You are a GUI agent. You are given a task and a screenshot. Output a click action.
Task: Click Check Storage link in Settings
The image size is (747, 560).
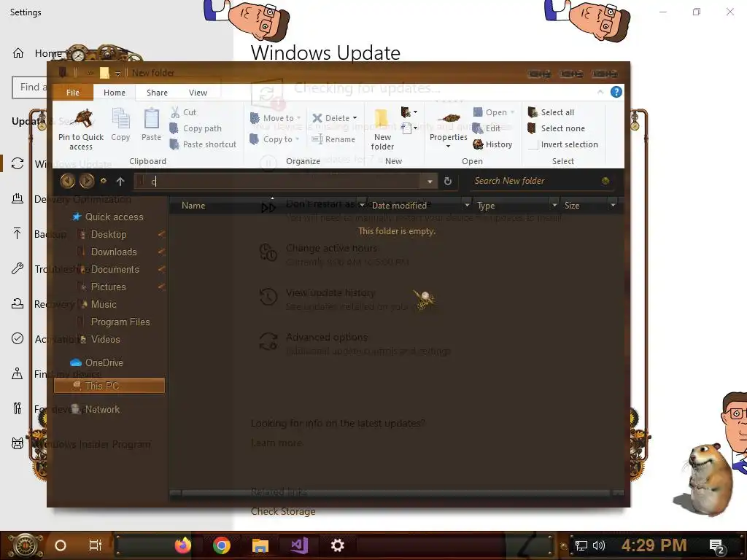tap(283, 511)
